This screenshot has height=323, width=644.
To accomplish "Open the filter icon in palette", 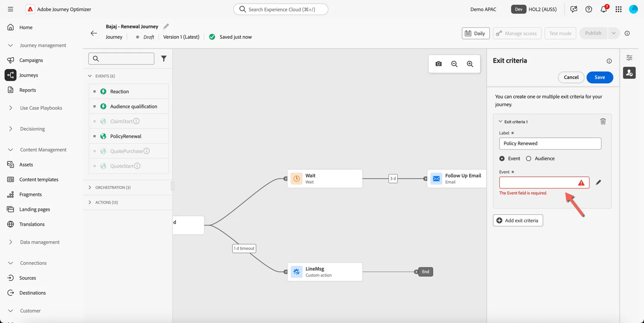I will [x=164, y=59].
